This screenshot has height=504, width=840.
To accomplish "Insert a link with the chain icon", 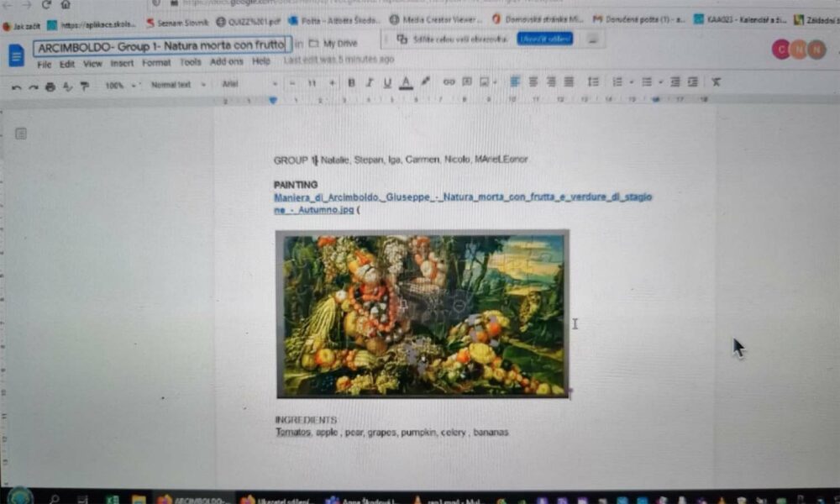I will (x=449, y=82).
